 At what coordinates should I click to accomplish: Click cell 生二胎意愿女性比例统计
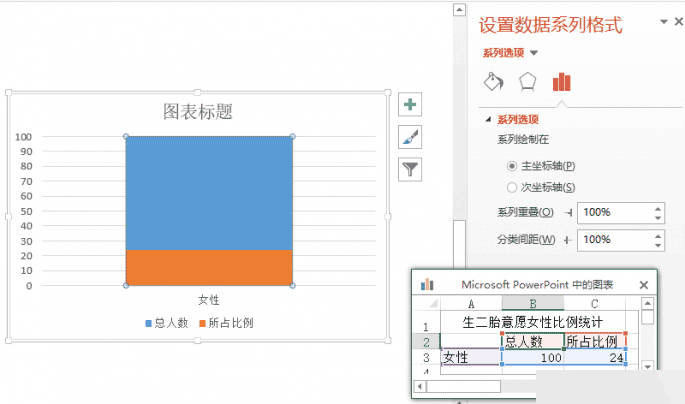533,322
